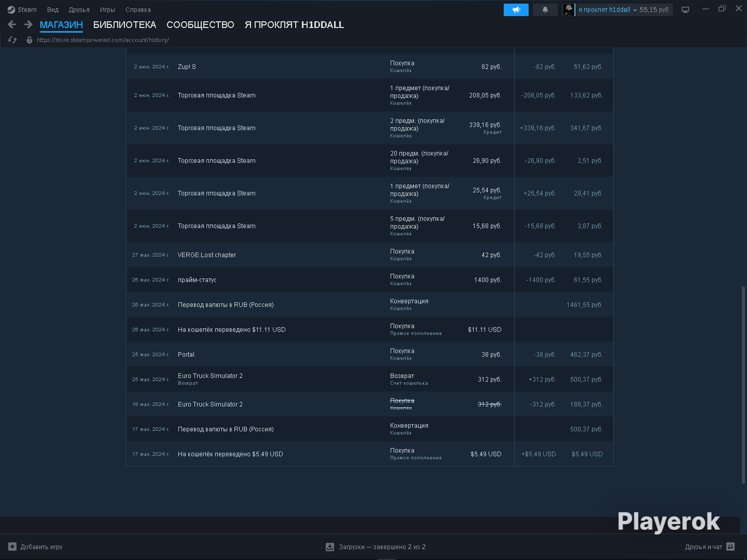Click the 462,37 руб. balance value
Image resolution: width=747 pixels, height=560 pixels.
click(586, 354)
